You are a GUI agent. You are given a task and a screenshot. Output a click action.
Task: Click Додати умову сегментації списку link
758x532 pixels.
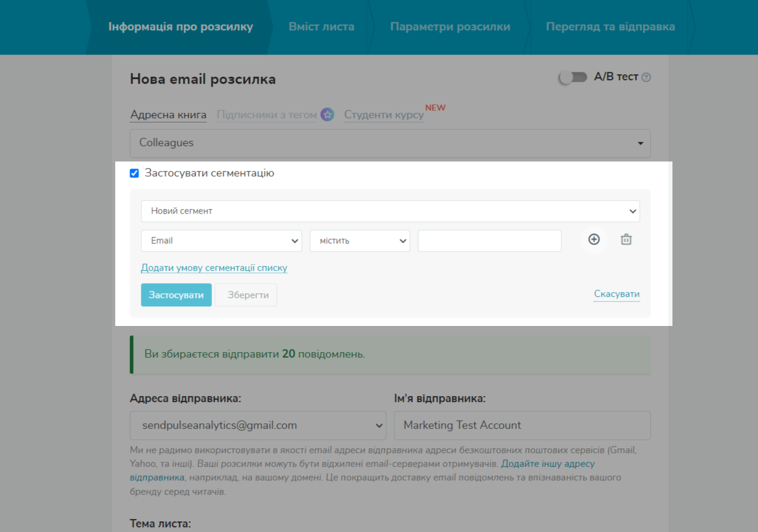tap(214, 268)
